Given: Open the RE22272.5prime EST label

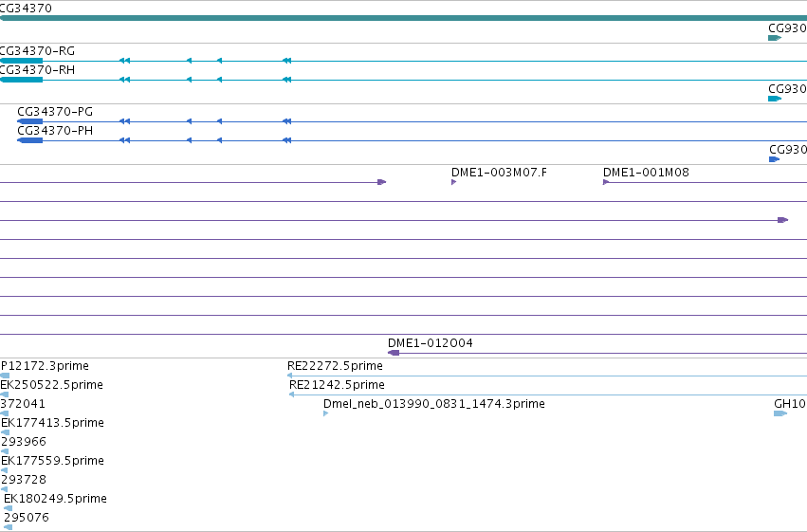Looking at the screenshot, I should (x=335, y=366).
